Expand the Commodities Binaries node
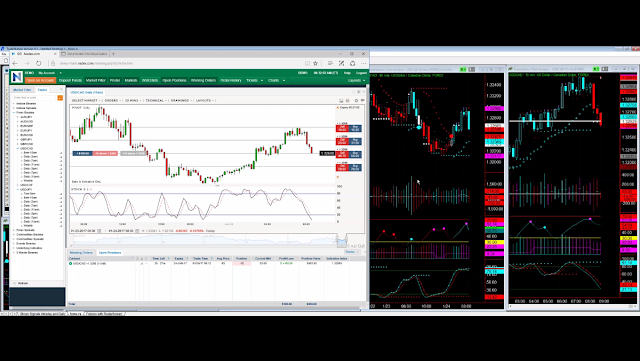 (x=14, y=234)
